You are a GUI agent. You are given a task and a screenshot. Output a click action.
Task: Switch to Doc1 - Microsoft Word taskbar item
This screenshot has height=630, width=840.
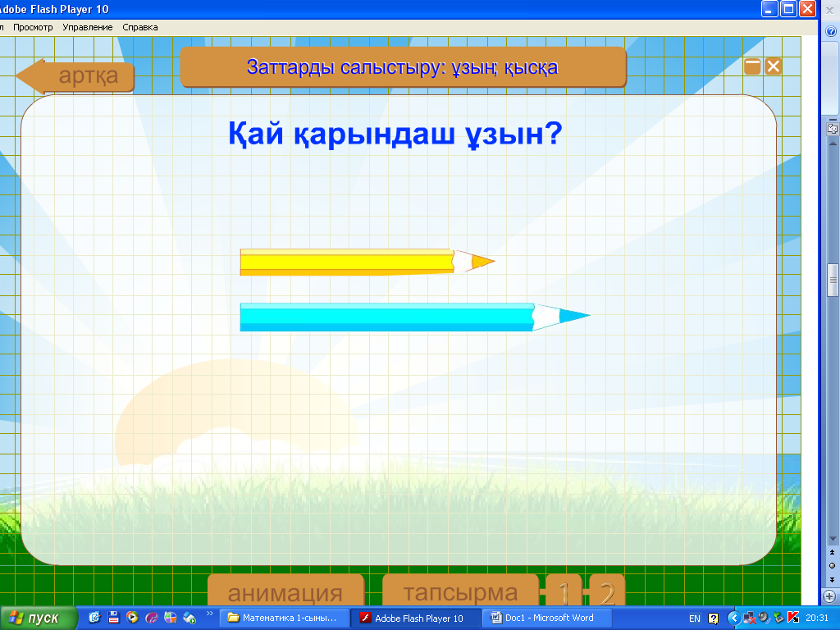point(546,619)
